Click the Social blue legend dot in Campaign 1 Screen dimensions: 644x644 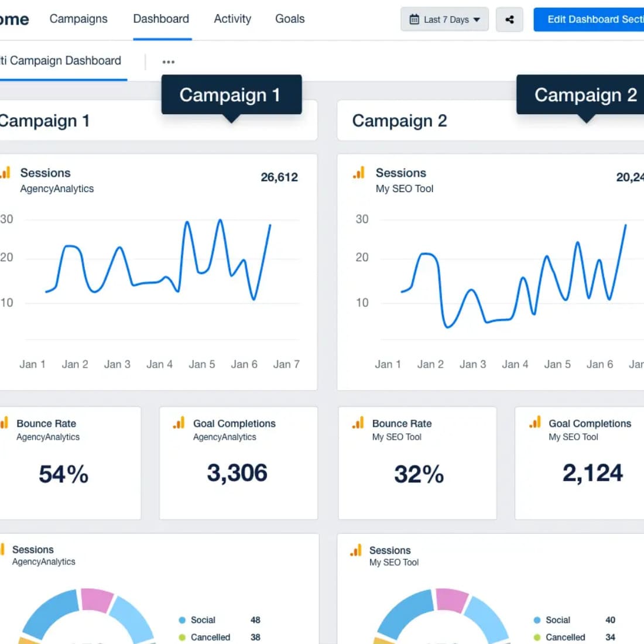pos(182,620)
